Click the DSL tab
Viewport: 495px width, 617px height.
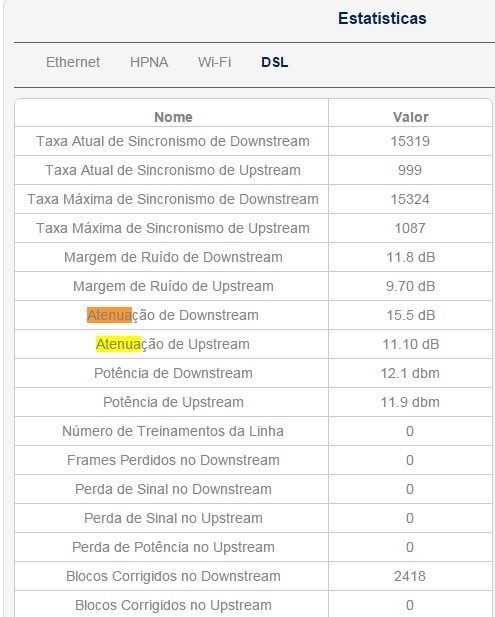(x=275, y=62)
